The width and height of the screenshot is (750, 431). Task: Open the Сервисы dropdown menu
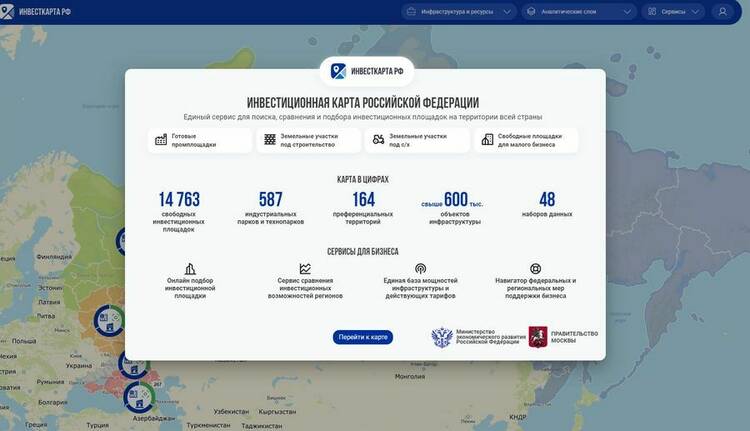tap(673, 11)
